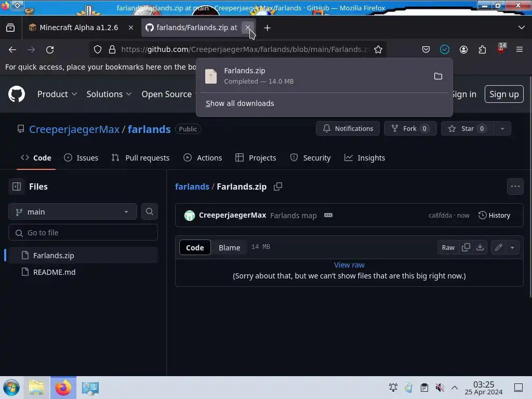Open more edit options dropdown arrow
532x399 pixels.
[512, 247]
